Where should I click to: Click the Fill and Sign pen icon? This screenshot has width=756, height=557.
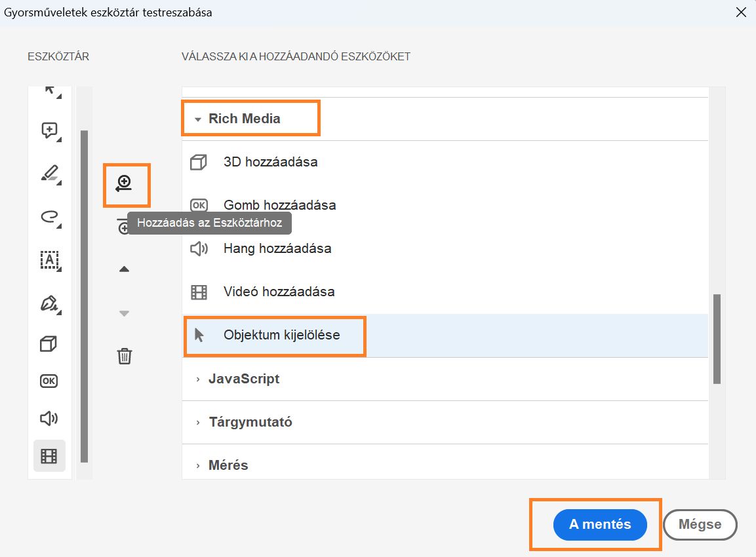coord(49,303)
